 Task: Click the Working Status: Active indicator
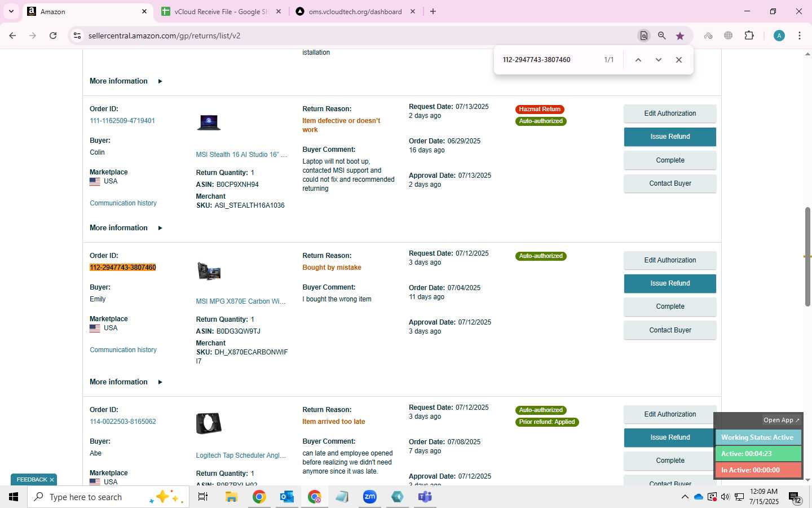[x=757, y=437]
